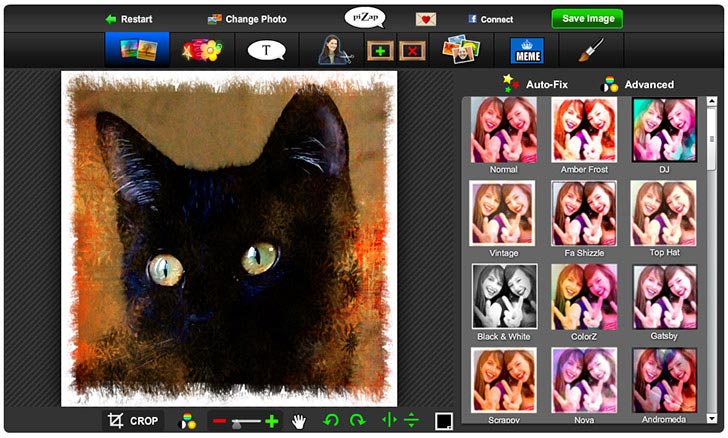Click the Restart link
This screenshot has height=438, width=728.
point(128,19)
